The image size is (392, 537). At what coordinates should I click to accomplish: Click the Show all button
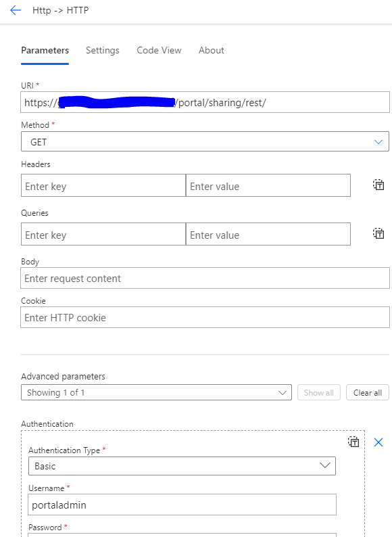tap(319, 392)
